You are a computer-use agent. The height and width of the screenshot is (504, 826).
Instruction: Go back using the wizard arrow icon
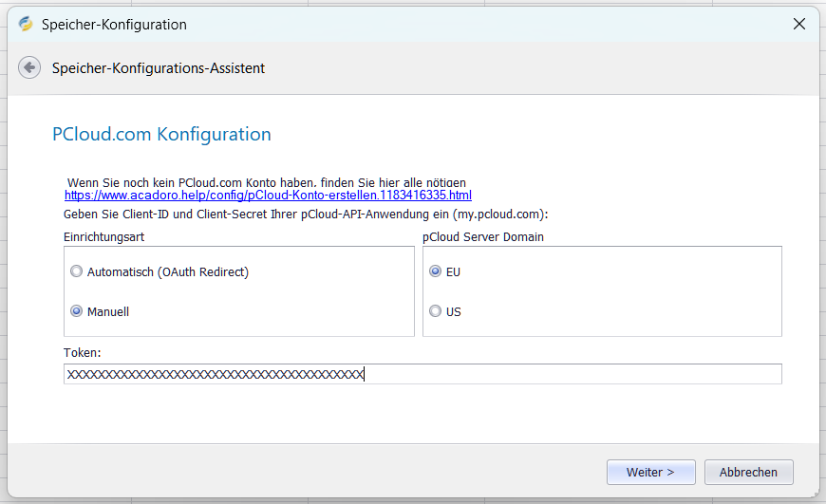(29, 67)
